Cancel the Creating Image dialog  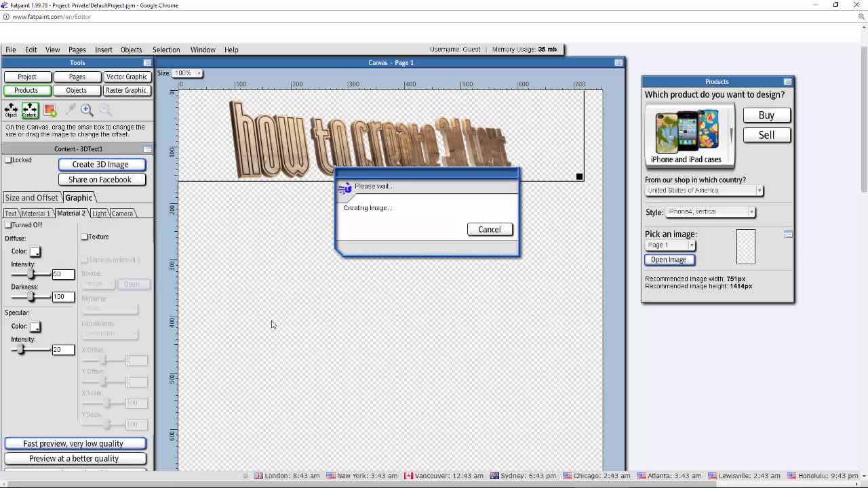point(489,229)
